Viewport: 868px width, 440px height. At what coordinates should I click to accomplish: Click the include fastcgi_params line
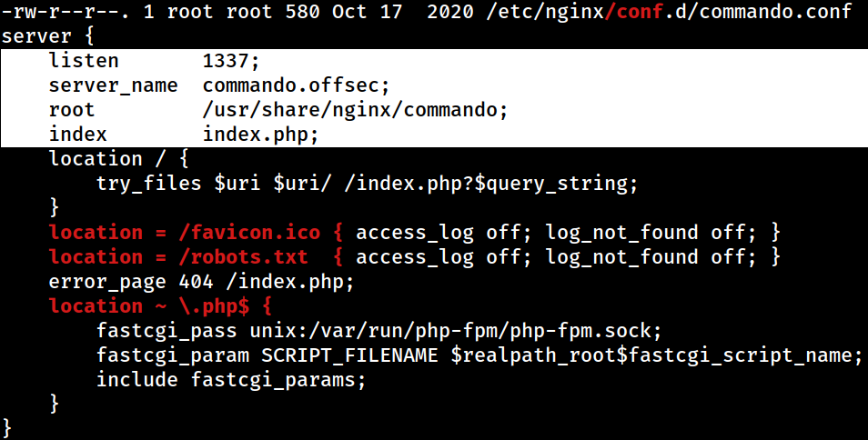[231, 380]
